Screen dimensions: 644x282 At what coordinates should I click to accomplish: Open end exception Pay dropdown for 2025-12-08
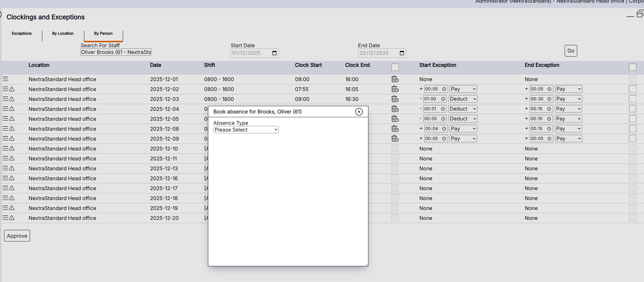pos(568,129)
